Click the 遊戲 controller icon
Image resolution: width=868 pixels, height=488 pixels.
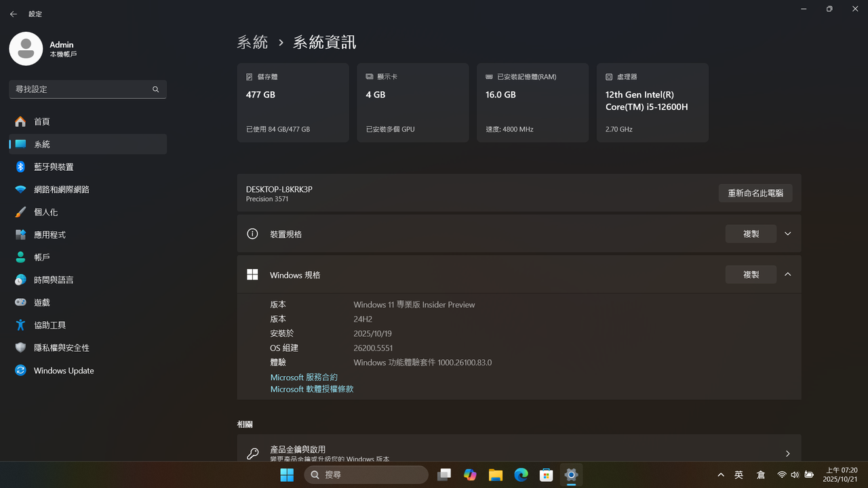[20, 302]
